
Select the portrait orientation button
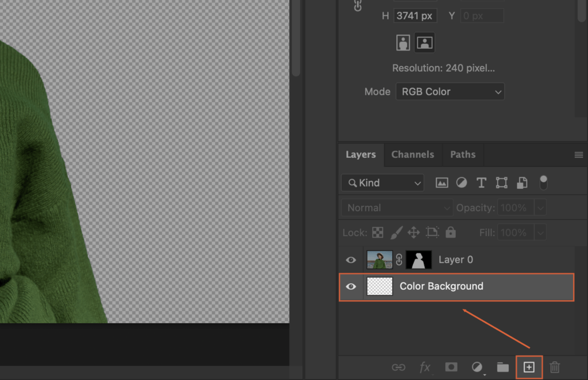click(x=404, y=42)
